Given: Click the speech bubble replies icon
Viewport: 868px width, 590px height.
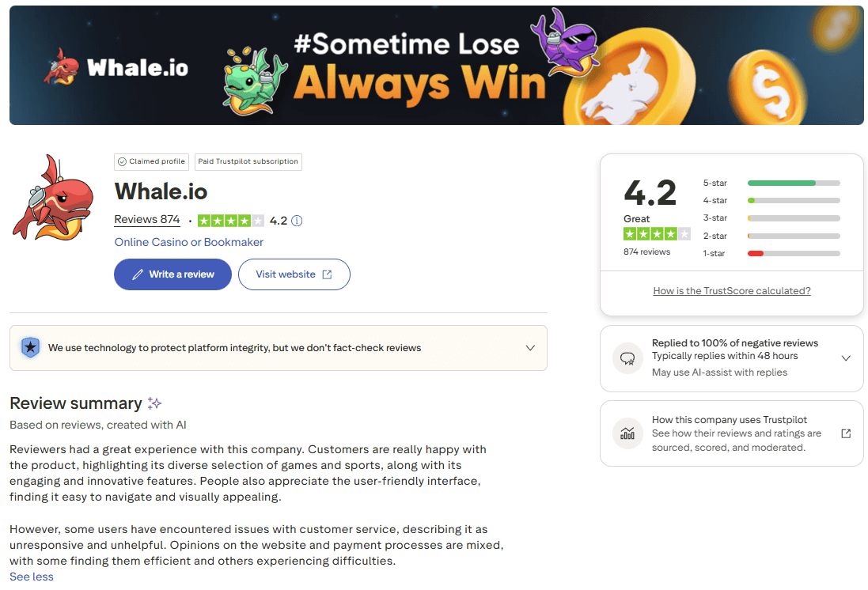Looking at the screenshot, I should (628, 358).
